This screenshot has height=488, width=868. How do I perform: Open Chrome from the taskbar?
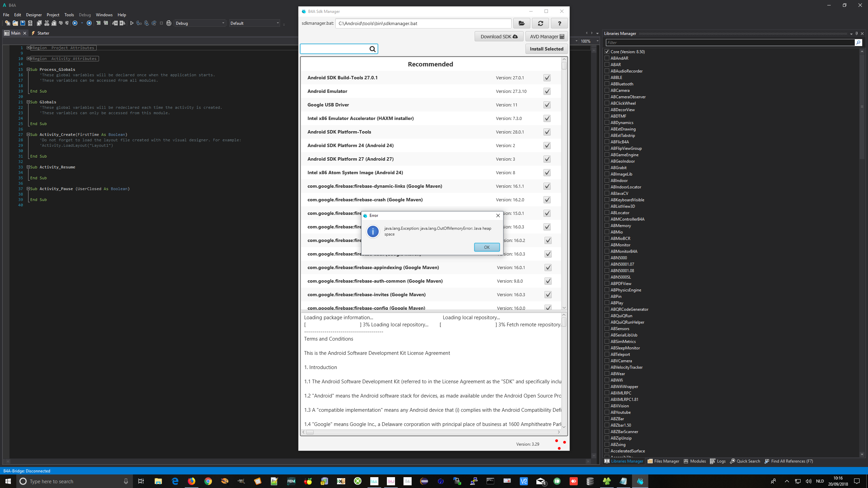[x=208, y=481]
